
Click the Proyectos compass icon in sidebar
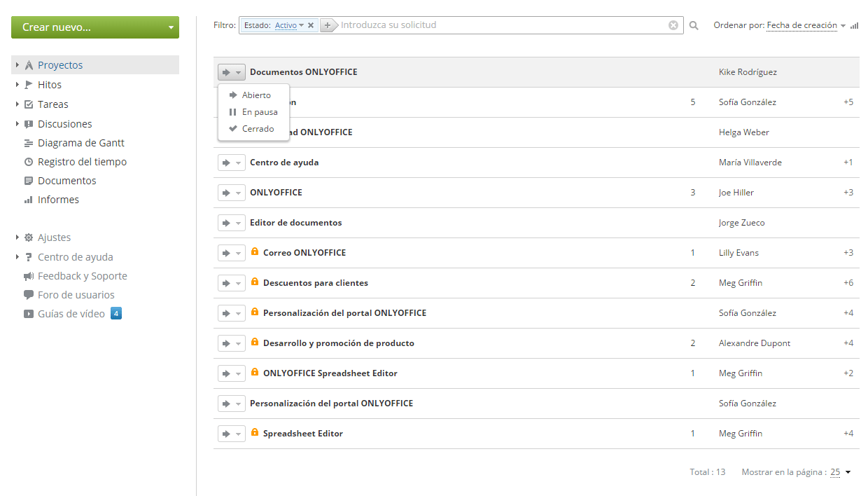(29, 65)
